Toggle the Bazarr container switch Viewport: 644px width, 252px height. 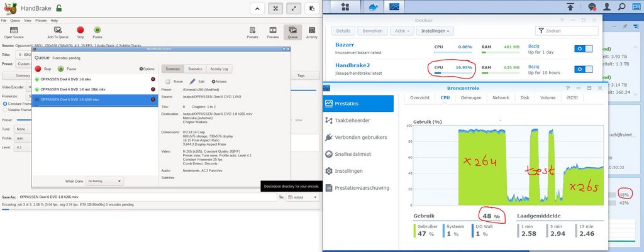point(583,49)
